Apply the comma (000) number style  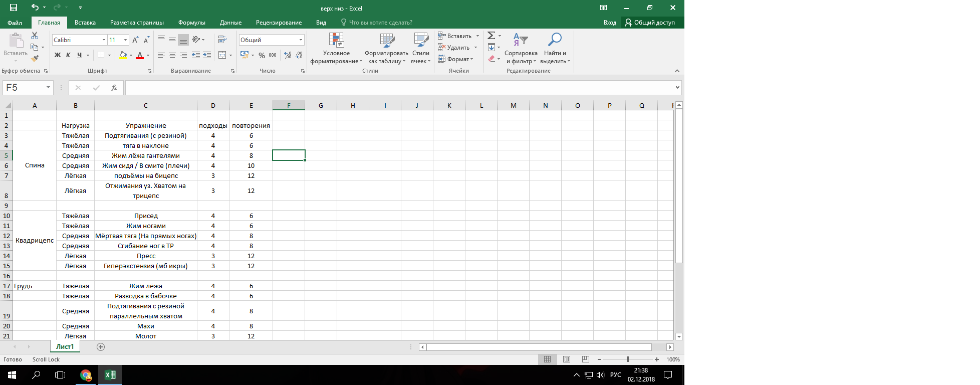pyautogui.click(x=273, y=55)
